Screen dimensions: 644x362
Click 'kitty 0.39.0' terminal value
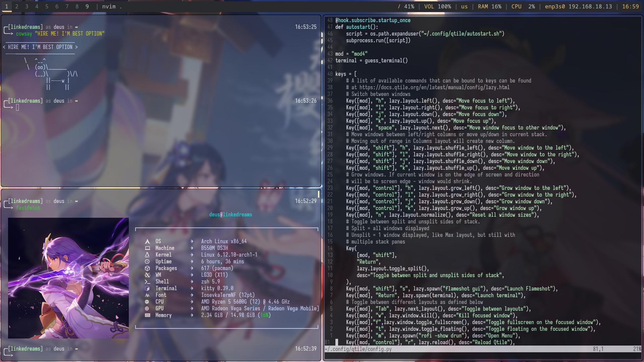(217, 288)
